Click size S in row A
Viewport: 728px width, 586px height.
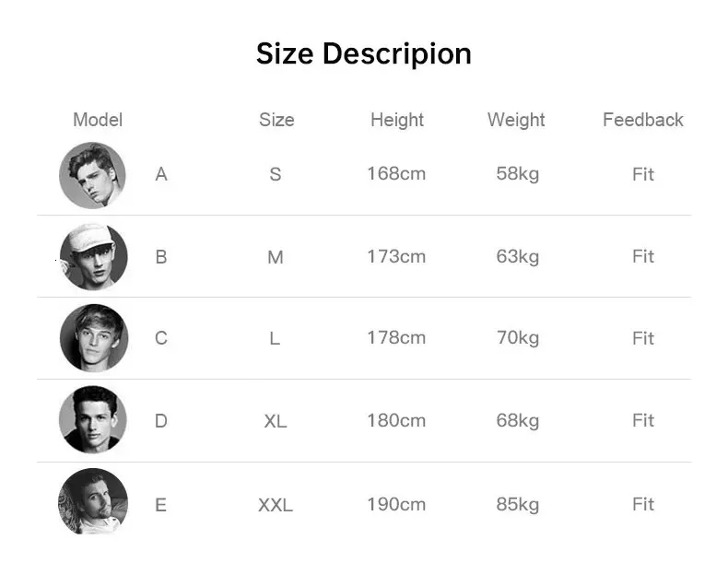click(276, 174)
